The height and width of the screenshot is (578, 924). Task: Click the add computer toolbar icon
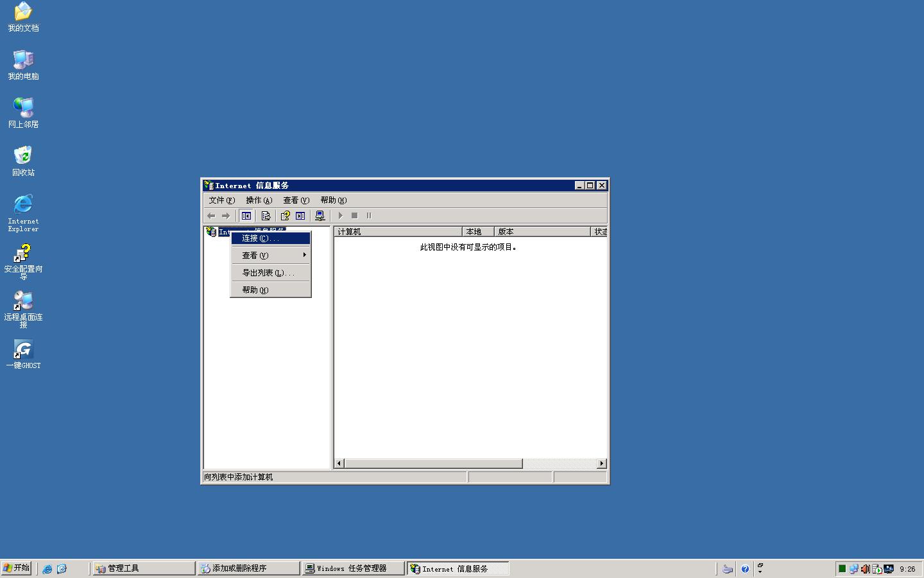[320, 216]
